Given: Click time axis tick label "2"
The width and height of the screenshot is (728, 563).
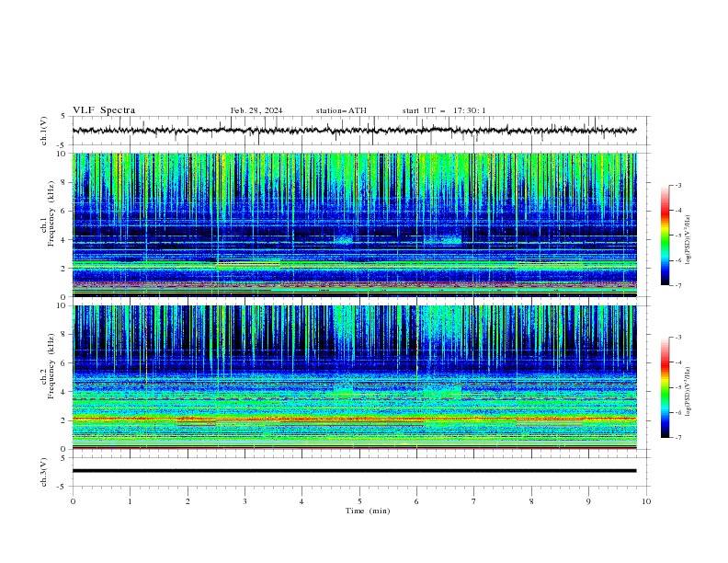Looking at the screenshot, I should (x=188, y=501).
